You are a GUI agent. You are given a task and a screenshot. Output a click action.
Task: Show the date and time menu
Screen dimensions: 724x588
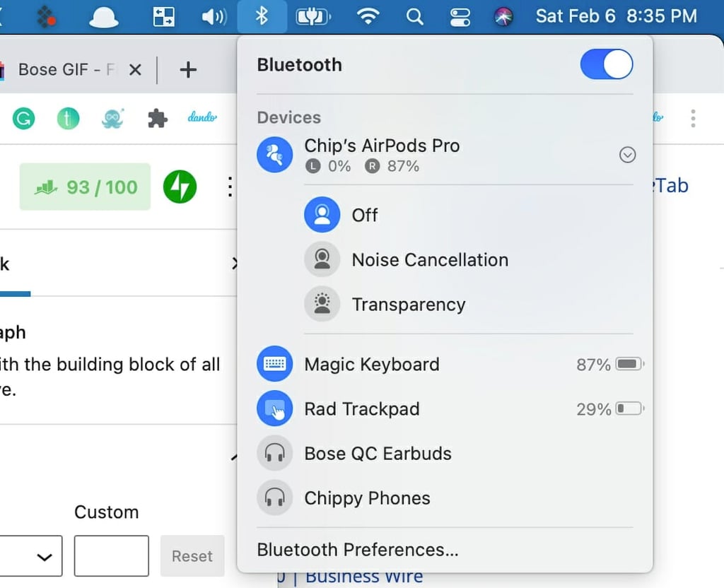pyautogui.click(x=617, y=16)
